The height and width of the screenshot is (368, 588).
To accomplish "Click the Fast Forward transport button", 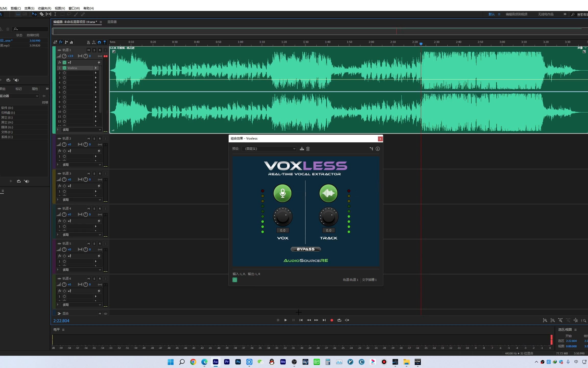I will click(316, 320).
